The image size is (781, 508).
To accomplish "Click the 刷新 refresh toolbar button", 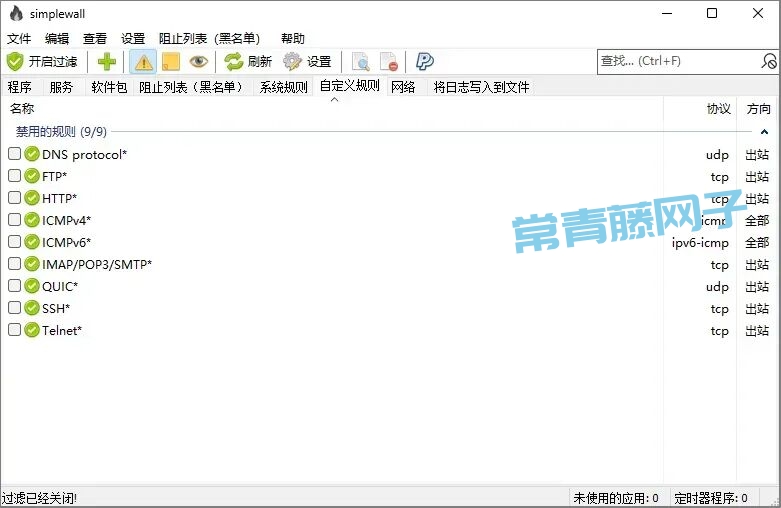I will pyautogui.click(x=248, y=61).
